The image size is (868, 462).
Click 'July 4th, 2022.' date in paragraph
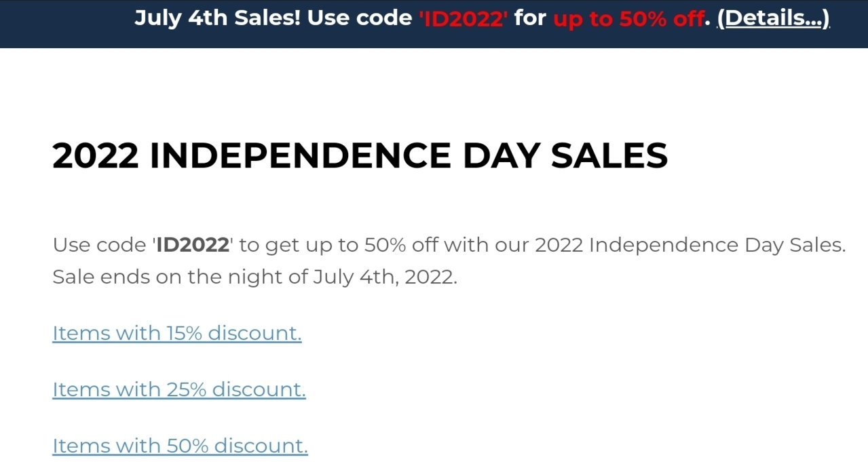click(x=385, y=278)
